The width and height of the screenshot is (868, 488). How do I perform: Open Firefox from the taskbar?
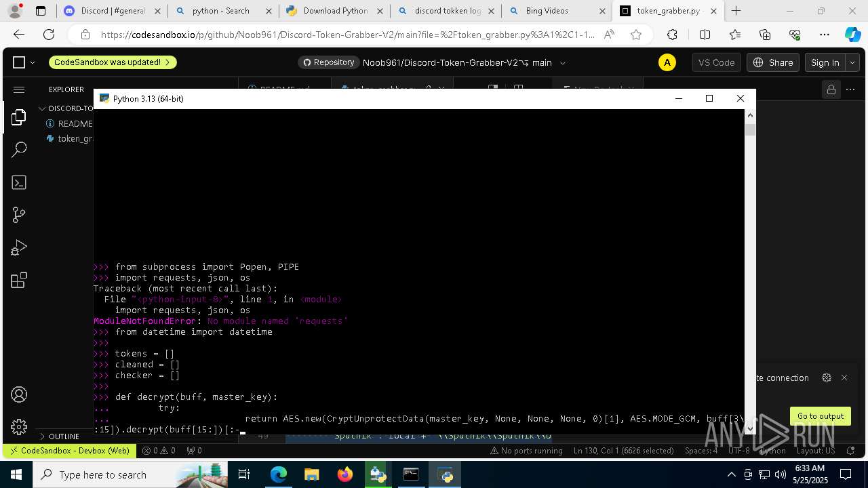point(345,474)
